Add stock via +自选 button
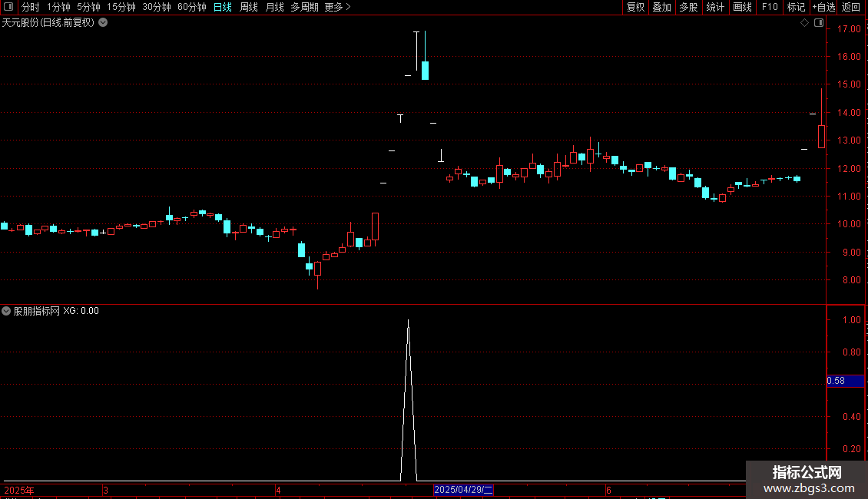Screen dimensions: 868x499 point(823,7)
